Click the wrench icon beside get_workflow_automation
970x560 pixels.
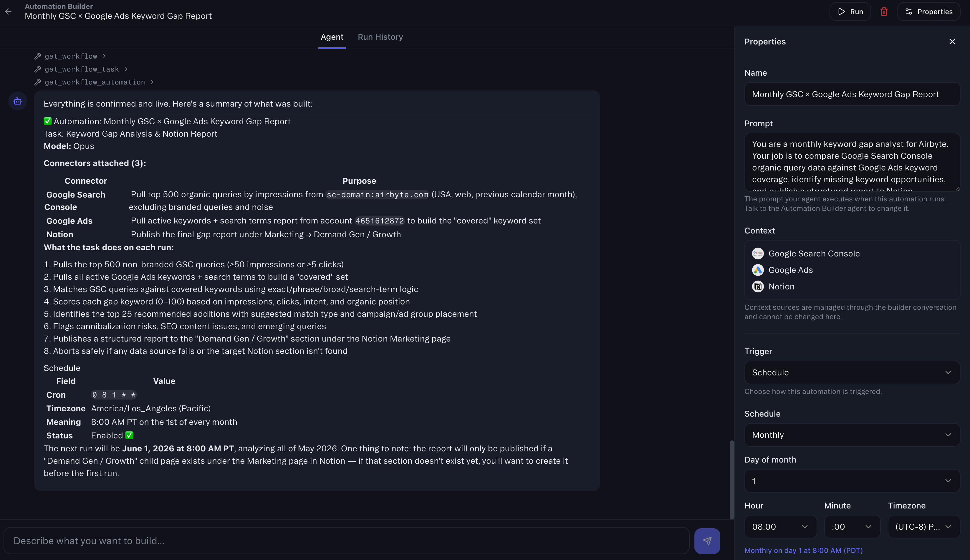coord(38,82)
